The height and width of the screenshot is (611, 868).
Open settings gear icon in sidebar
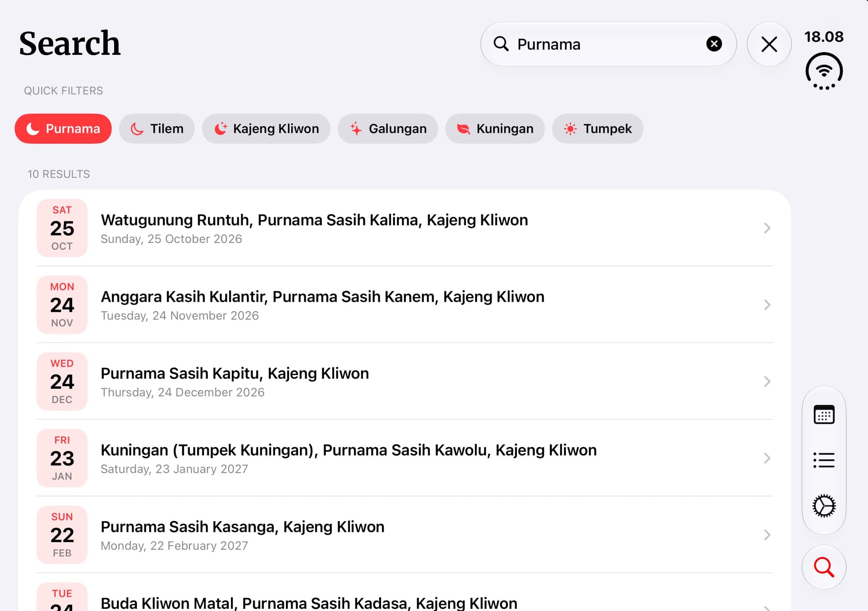point(824,506)
